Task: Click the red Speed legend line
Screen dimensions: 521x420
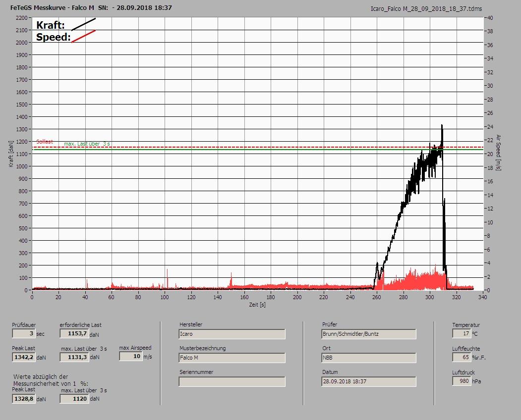Action: (83, 36)
